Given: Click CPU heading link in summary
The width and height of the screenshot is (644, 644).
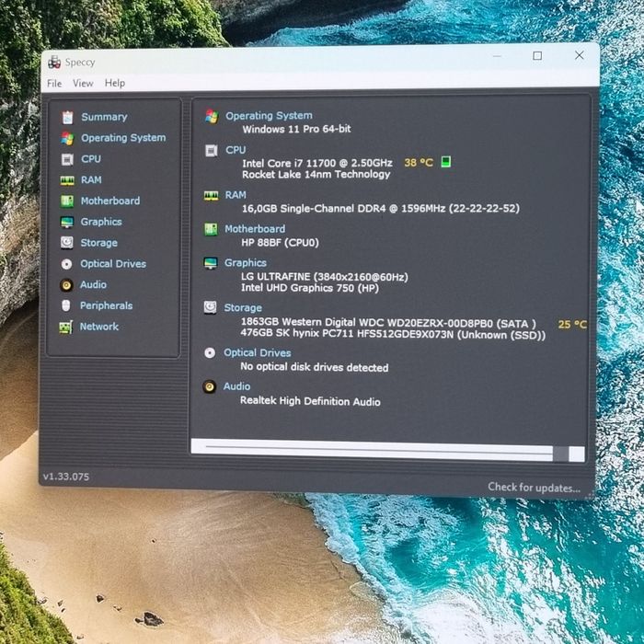Looking at the screenshot, I should 236,150.
